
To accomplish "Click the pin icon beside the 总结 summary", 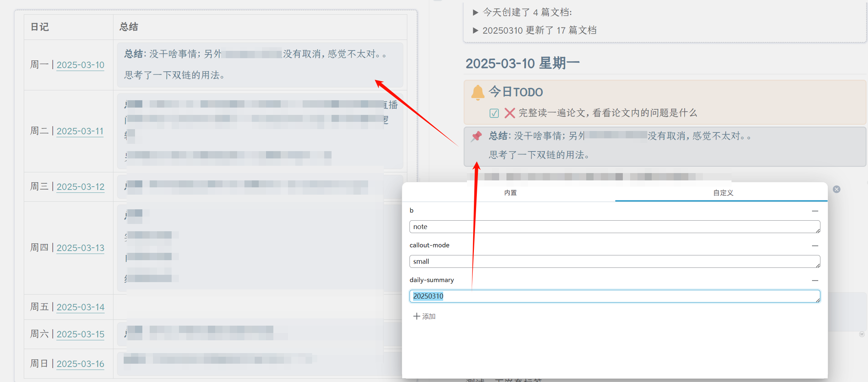I will coord(477,136).
